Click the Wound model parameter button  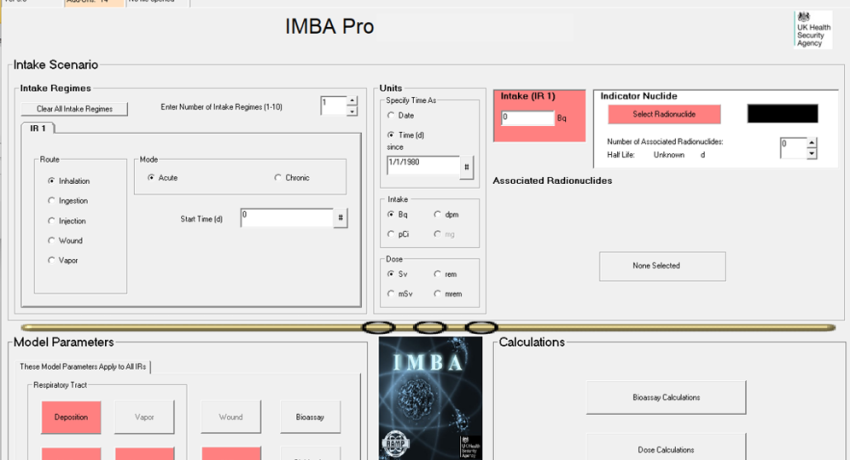click(x=231, y=417)
